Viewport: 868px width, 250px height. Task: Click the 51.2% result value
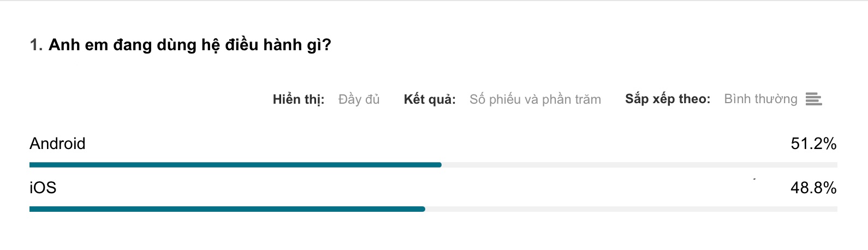coord(813,144)
